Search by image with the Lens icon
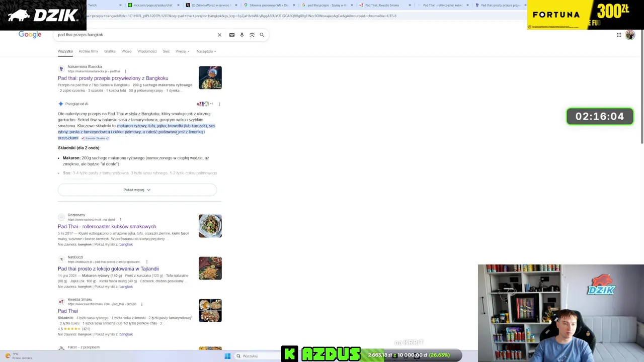The image size is (644, 362). [252, 35]
